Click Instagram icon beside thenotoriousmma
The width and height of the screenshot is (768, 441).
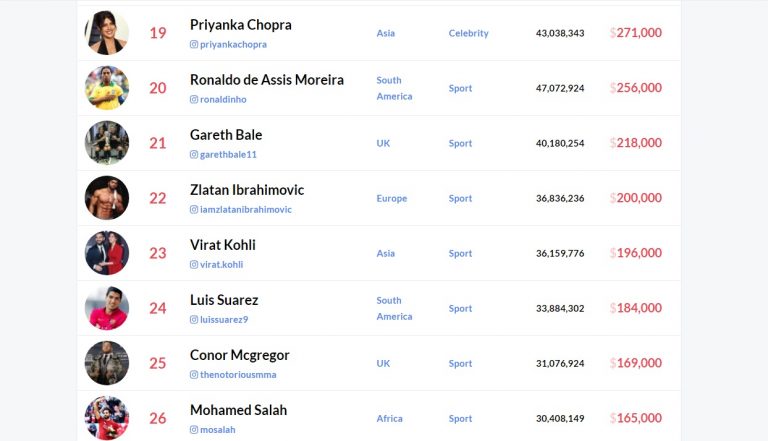(194, 374)
